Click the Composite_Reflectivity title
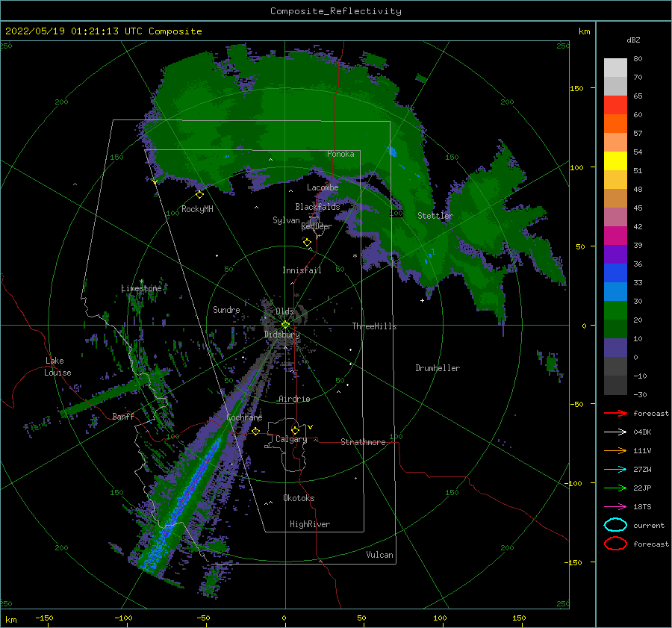This screenshot has height=628, width=672. (336, 11)
